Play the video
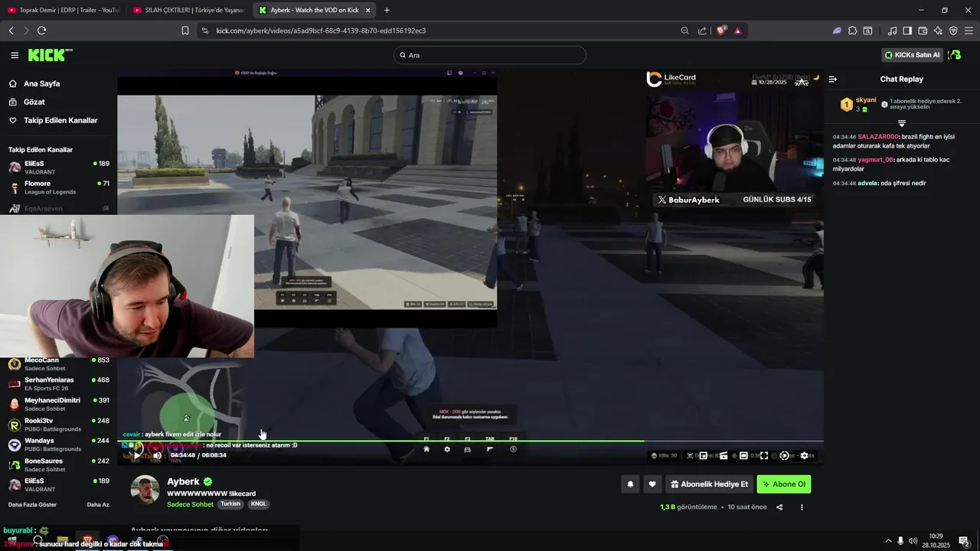The width and height of the screenshot is (980, 551). (137, 455)
